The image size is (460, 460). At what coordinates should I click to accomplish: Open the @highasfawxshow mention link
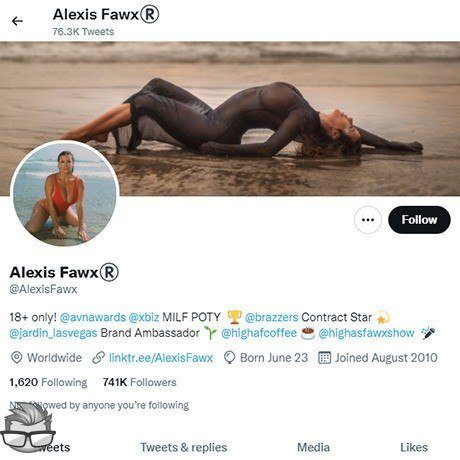[366, 333]
